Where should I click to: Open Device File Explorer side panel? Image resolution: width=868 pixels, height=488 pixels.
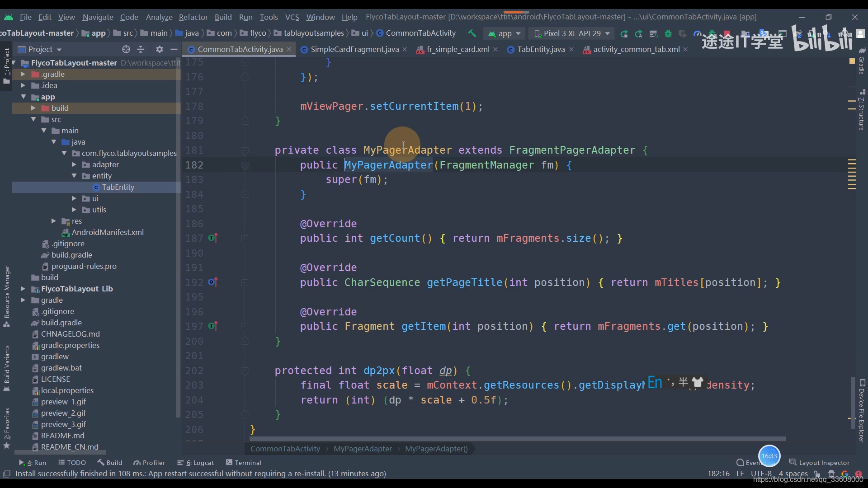pos(862,410)
